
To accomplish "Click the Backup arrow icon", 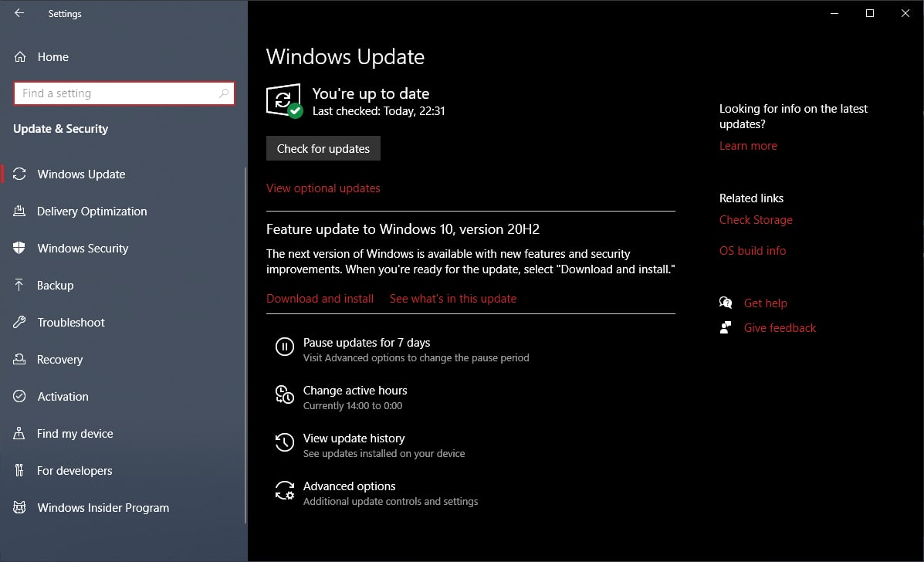I will (x=19, y=285).
